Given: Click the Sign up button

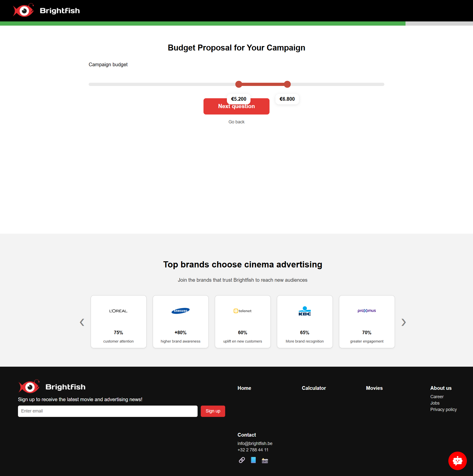Looking at the screenshot, I should pyautogui.click(x=213, y=411).
